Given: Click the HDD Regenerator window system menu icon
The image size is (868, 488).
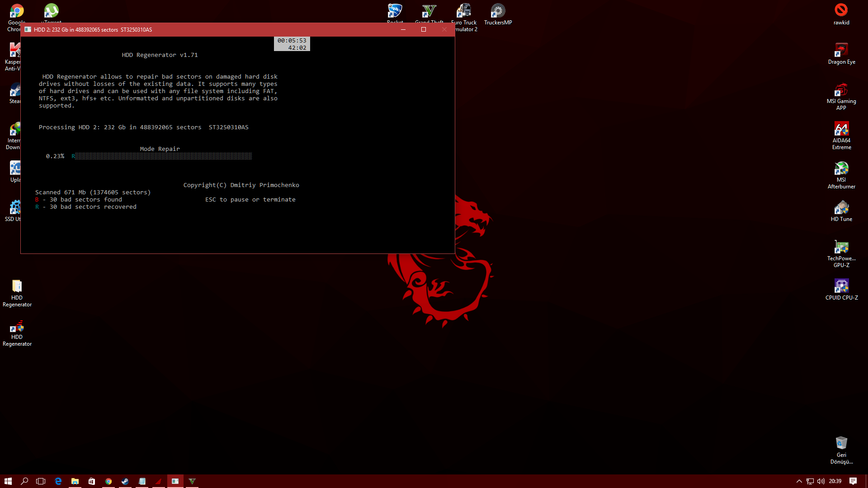Looking at the screenshot, I should click(28, 29).
